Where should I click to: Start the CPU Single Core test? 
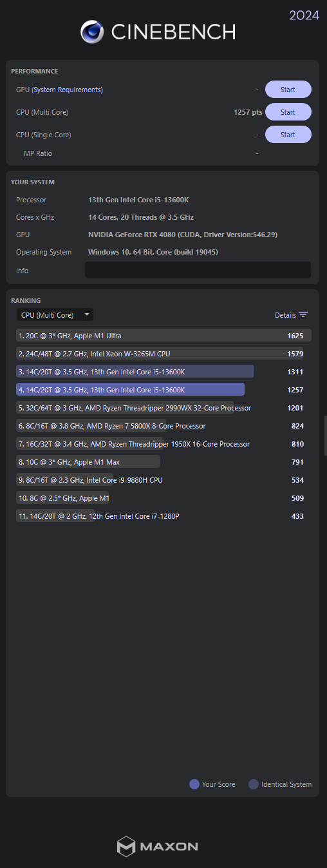(288, 135)
